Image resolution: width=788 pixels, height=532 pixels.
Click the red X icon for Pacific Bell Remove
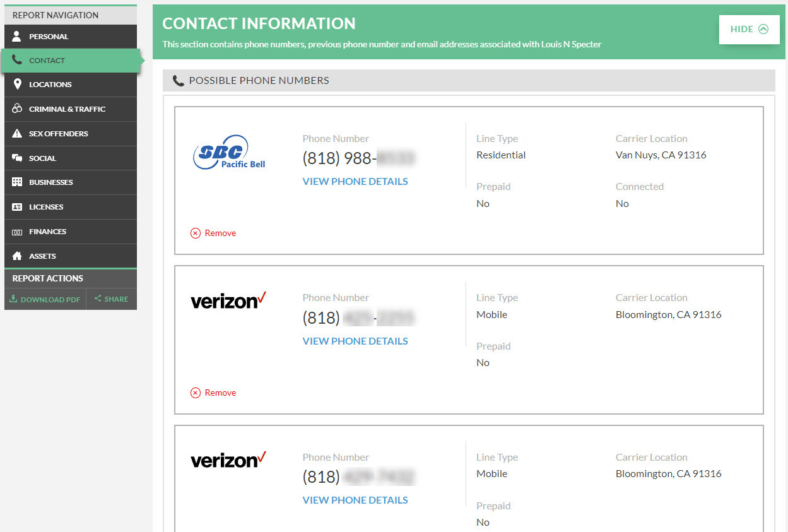pyautogui.click(x=196, y=233)
